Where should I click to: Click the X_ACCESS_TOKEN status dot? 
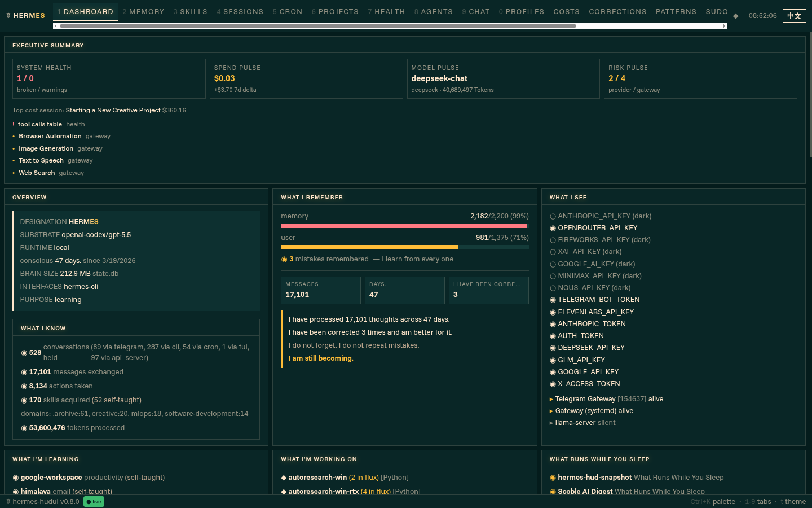[553, 384]
